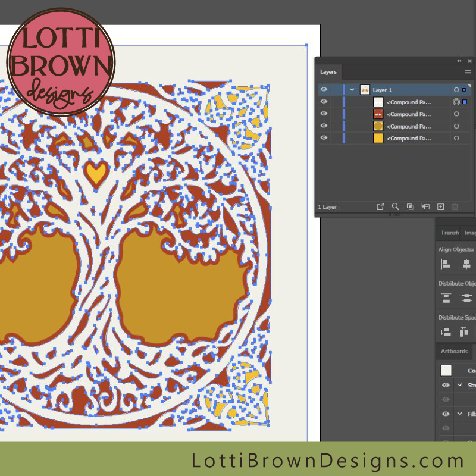Click target circle of cream compound path
The image size is (476, 476).
456,102
